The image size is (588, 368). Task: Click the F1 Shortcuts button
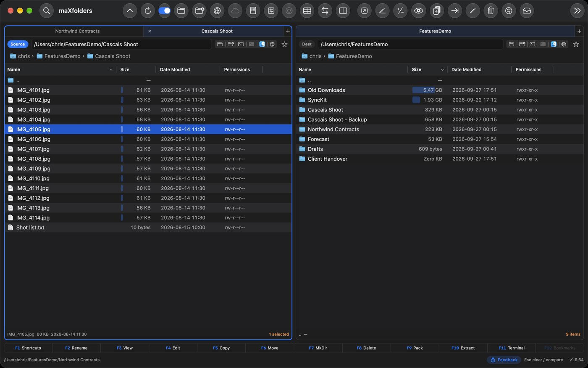pyautogui.click(x=28, y=348)
